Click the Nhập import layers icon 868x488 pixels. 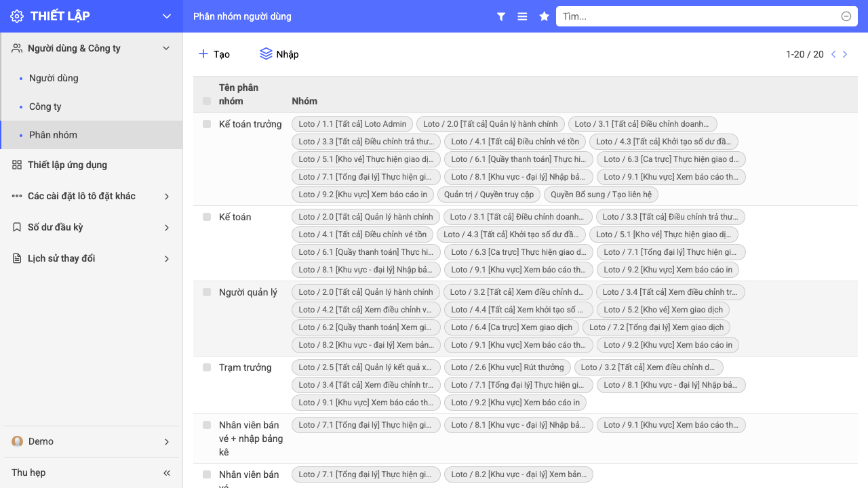pyautogui.click(x=266, y=54)
